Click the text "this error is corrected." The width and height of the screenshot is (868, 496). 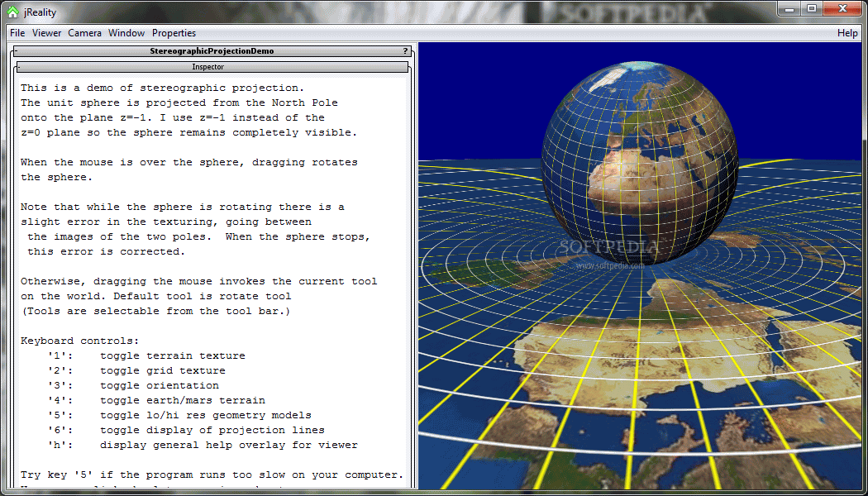click(106, 251)
